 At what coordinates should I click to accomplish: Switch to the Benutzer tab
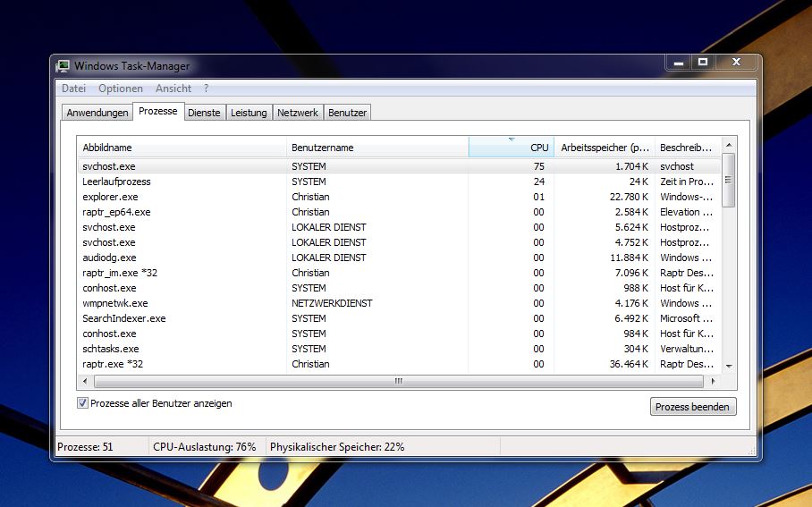348,113
